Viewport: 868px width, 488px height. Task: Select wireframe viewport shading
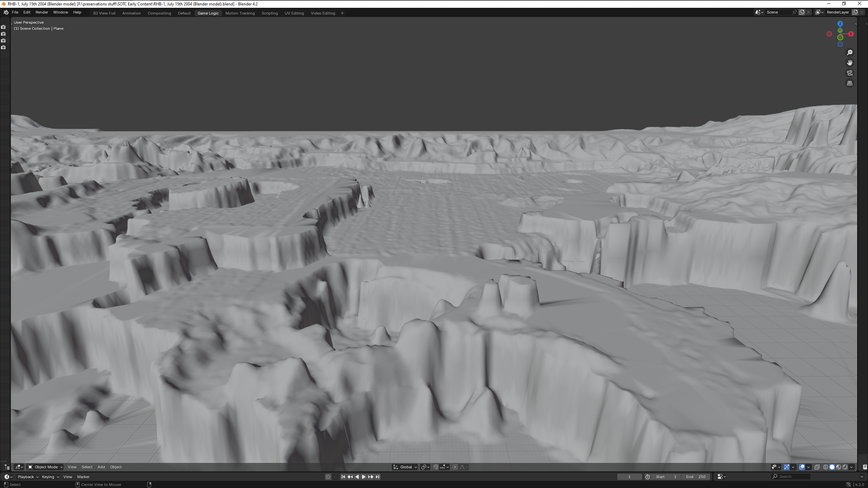[826, 467]
